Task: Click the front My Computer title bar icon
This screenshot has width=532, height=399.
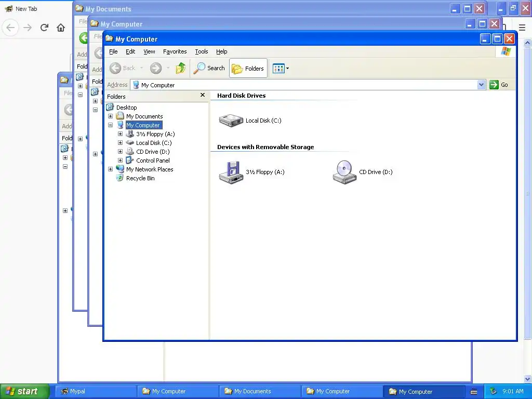Action: click(109, 38)
